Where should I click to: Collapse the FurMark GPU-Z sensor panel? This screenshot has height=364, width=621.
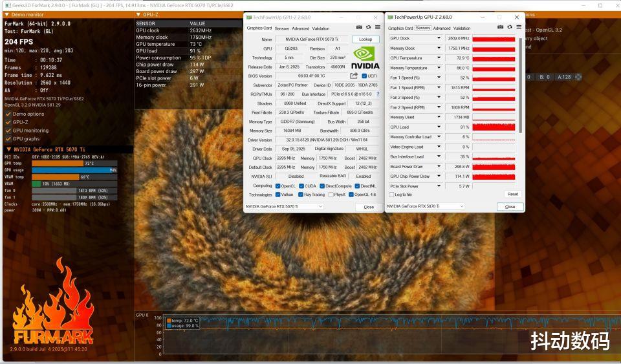pos(138,15)
